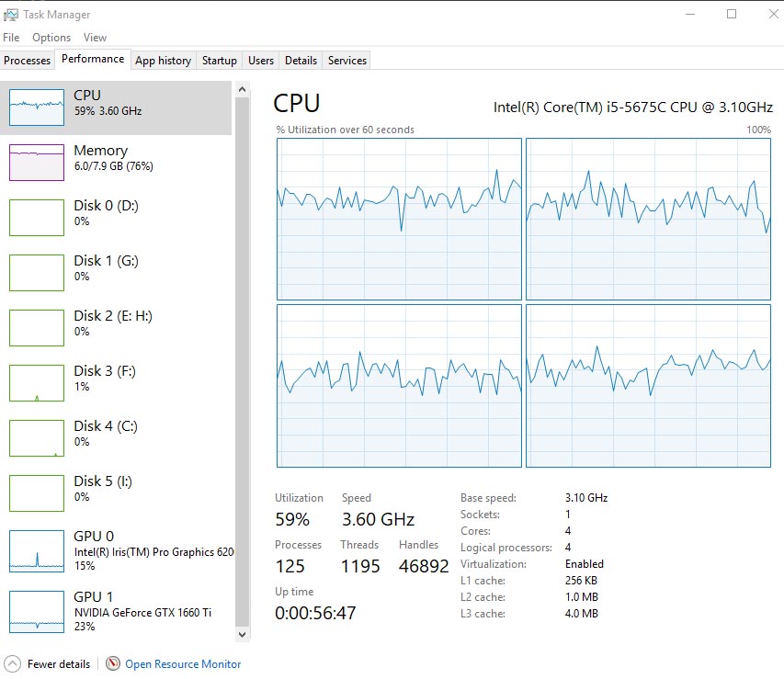Screen dimensions: 784x679
Task: Click the large CPU heading
Action: pyautogui.click(x=297, y=104)
